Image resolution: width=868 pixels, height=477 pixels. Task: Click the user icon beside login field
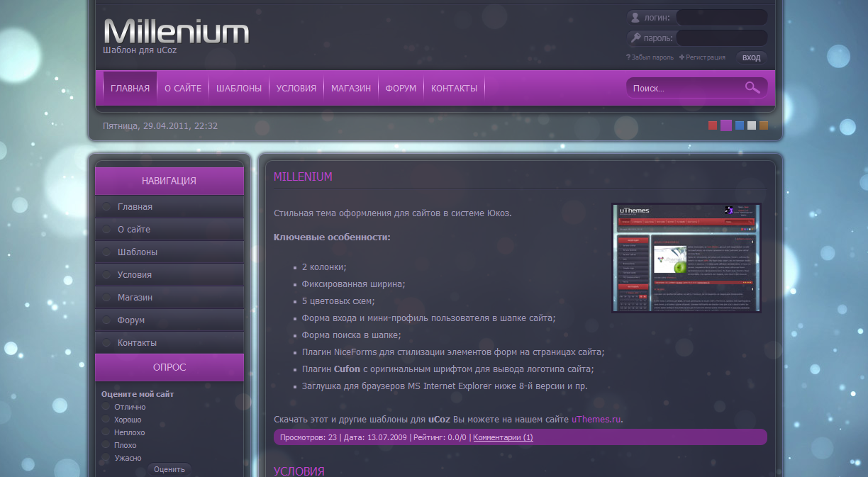click(x=635, y=18)
